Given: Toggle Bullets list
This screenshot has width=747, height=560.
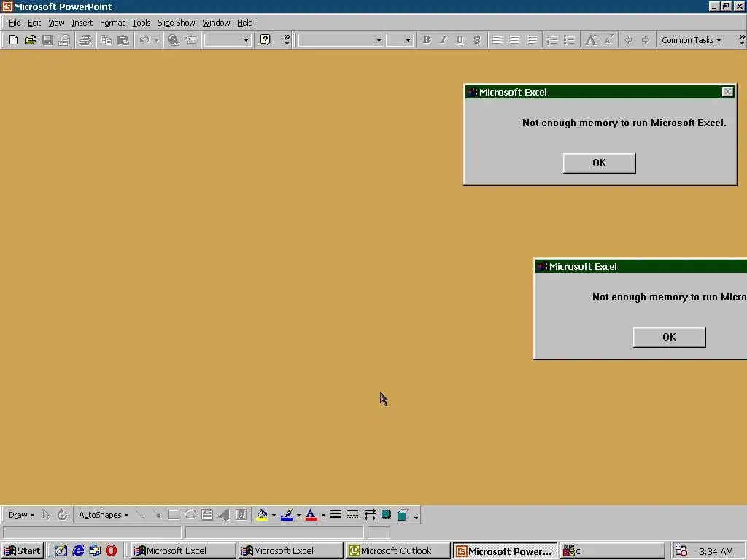Looking at the screenshot, I should 569,40.
